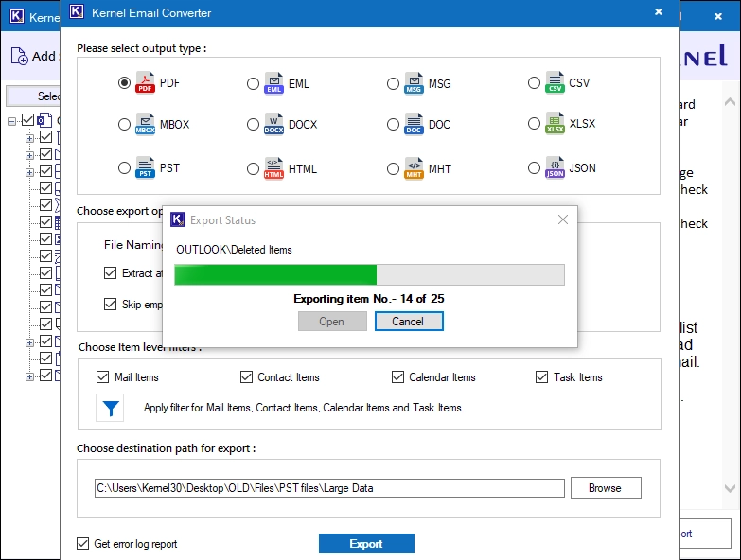741x560 pixels.
Task: Select the EML output radio button
Action: click(x=253, y=83)
